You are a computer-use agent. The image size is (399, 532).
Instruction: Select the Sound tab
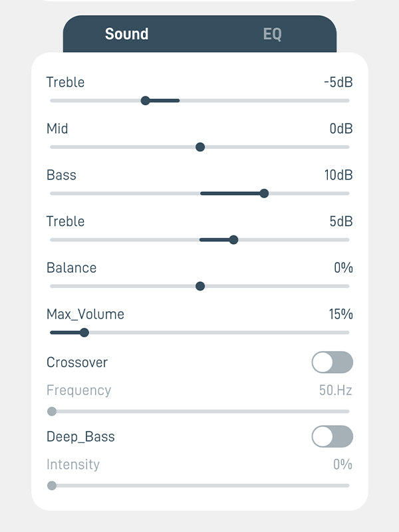click(x=126, y=34)
